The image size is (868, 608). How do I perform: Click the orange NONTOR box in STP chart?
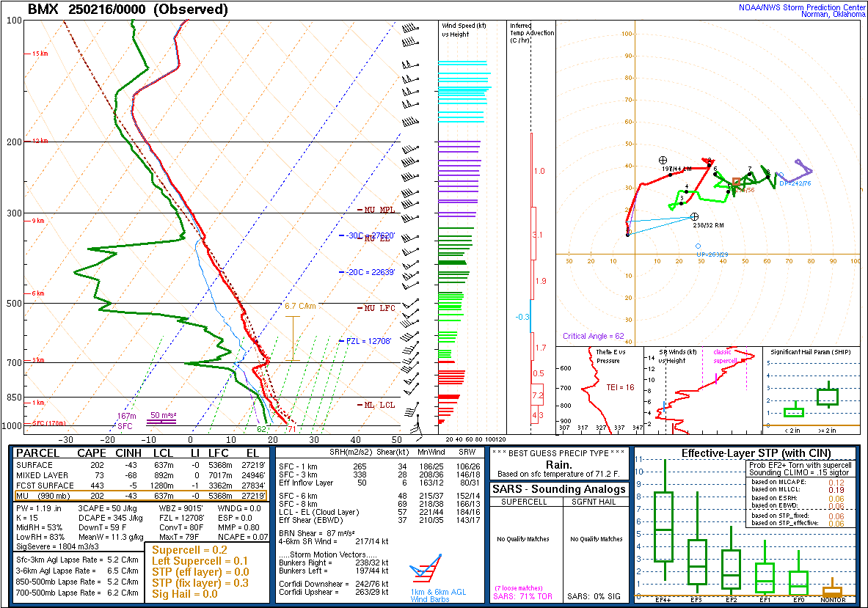click(x=832, y=590)
